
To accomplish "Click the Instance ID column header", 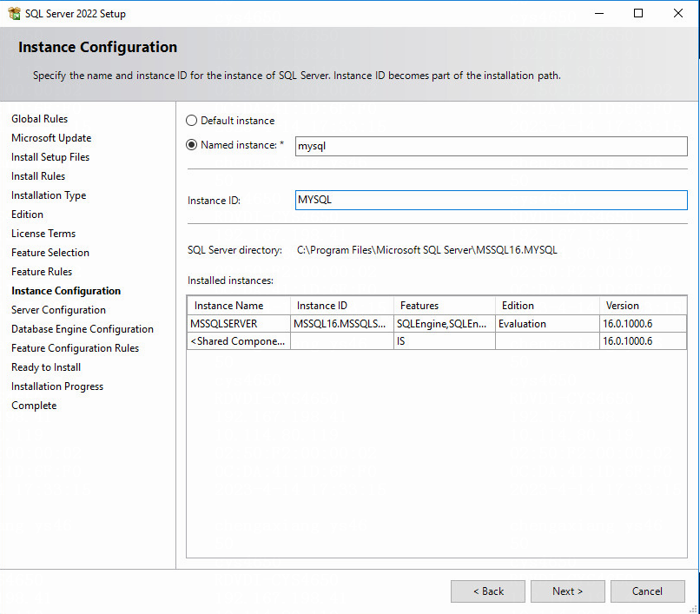I will coord(342,306).
